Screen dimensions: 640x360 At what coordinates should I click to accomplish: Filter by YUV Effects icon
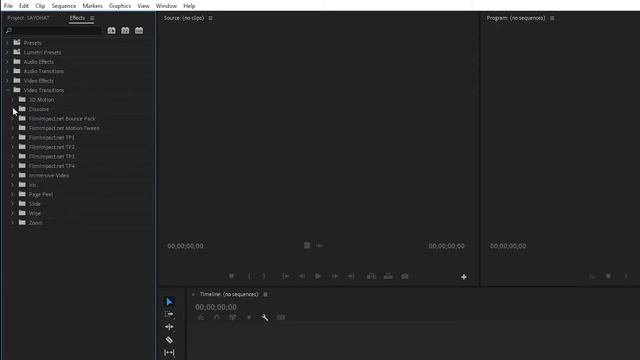139,31
